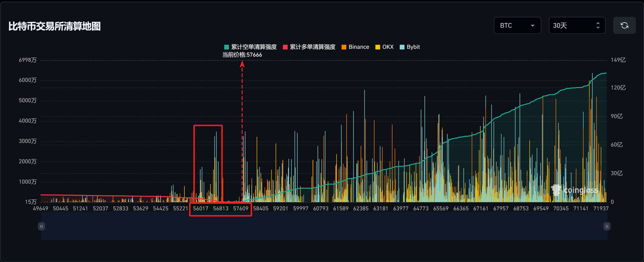Click the green 累计空单清算强度 legend swatch
The image size is (644, 262).
[226, 47]
